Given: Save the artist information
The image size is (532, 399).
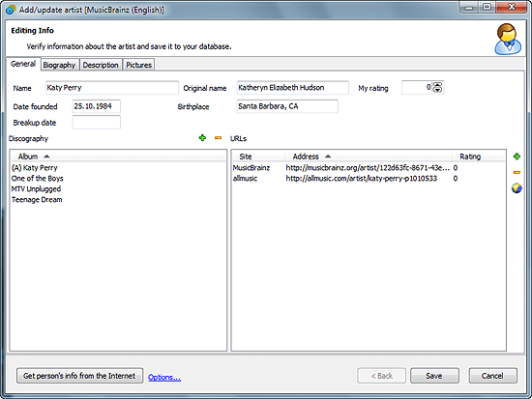Looking at the screenshot, I should (x=434, y=376).
